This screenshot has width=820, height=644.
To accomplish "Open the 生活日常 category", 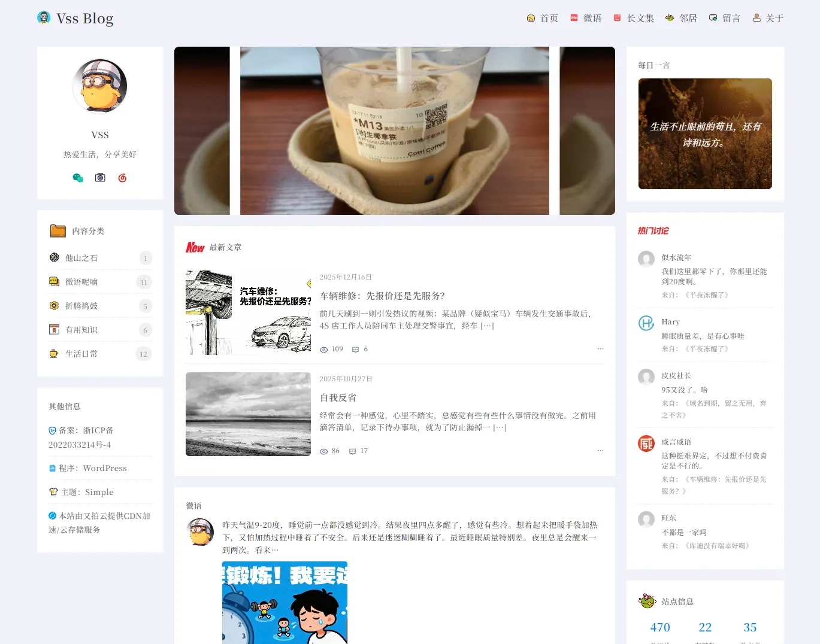I will click(81, 354).
